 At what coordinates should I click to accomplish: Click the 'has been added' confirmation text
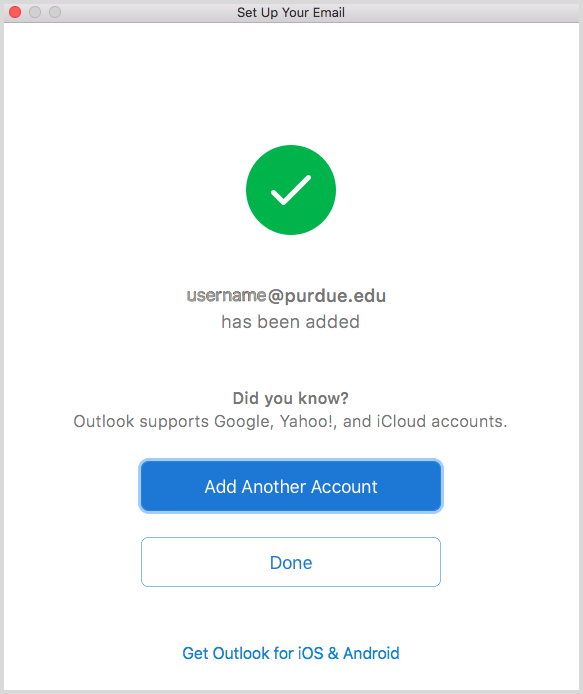point(290,322)
